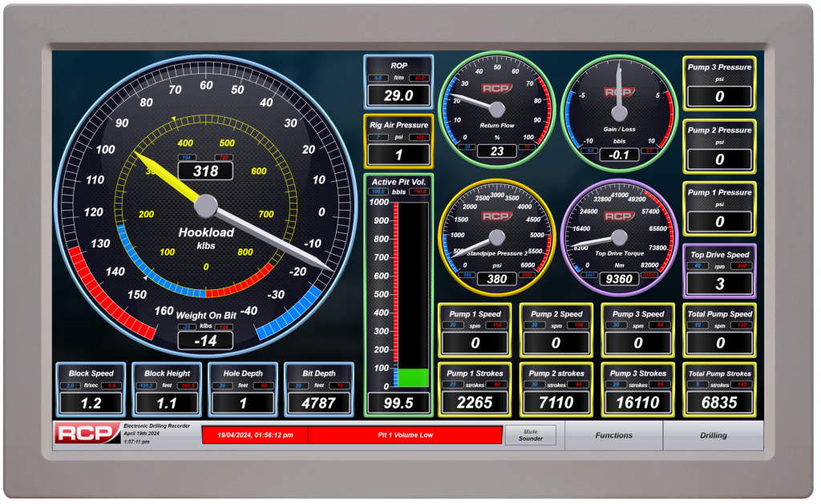This screenshot has height=504, width=821.
Task: Select the Pump 2 Pressure panel
Action: 719,146
